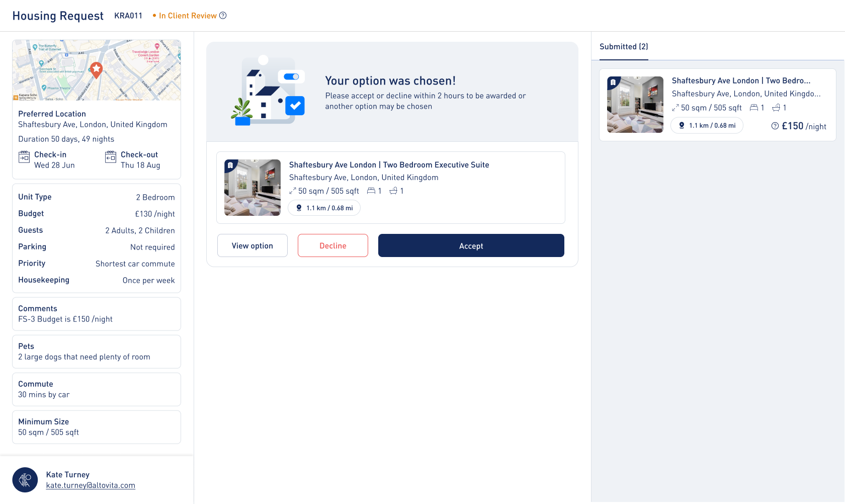The width and height of the screenshot is (845, 504).
Task: Click the Thu 18 Aug check-out date
Action: coord(140,165)
